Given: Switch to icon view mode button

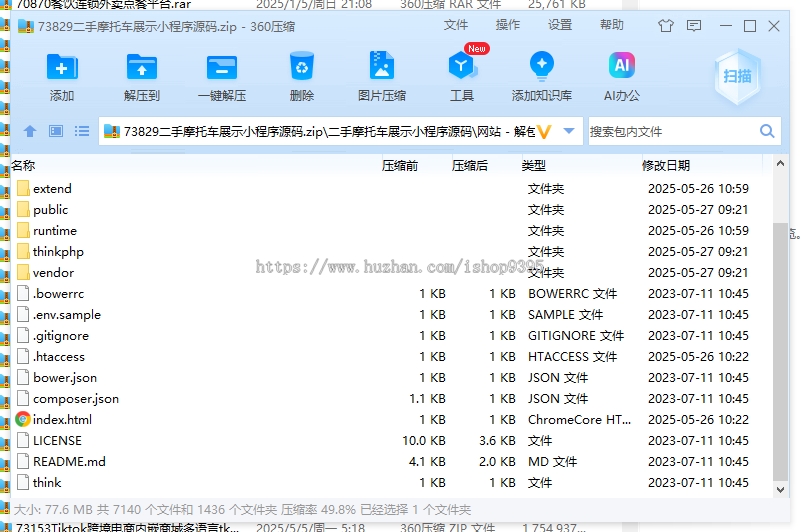Looking at the screenshot, I should 56,132.
